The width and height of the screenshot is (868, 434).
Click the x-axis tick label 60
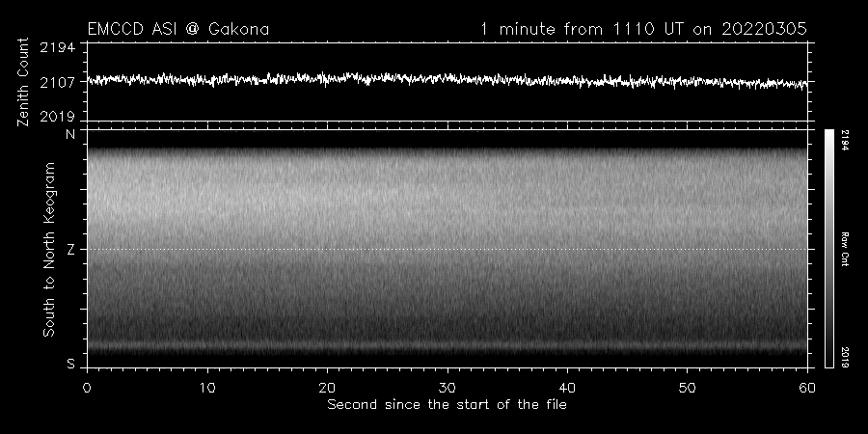click(807, 388)
